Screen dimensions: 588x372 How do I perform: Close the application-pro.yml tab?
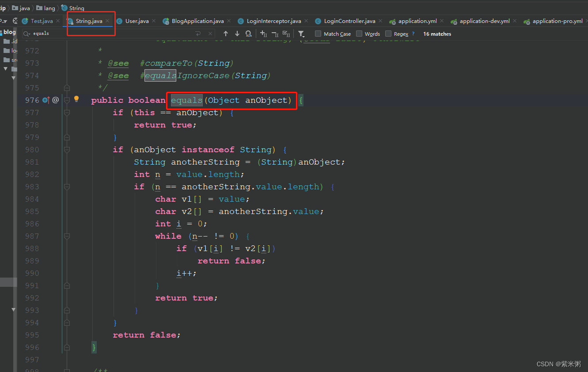tap(587, 21)
